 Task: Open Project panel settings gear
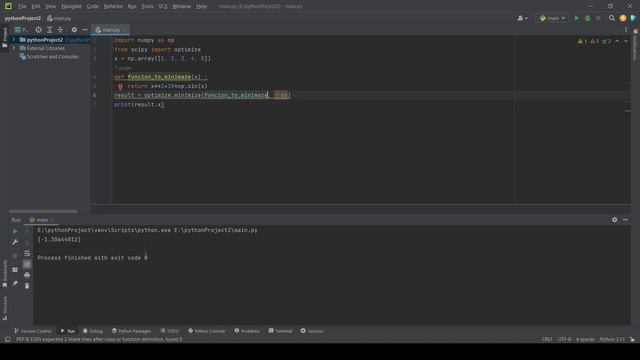coord(74,30)
